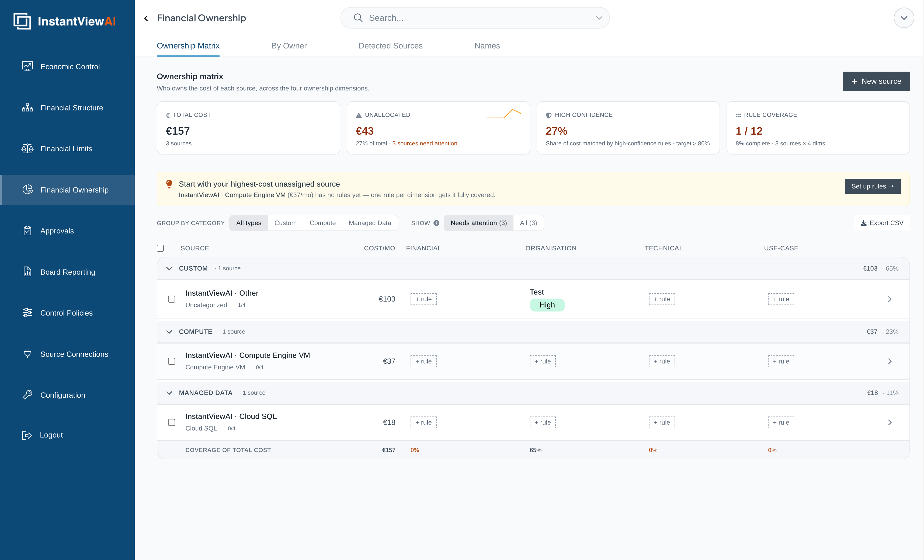Expand Cloud SQL row details arrow
This screenshot has width=924, height=560.
[x=890, y=422]
